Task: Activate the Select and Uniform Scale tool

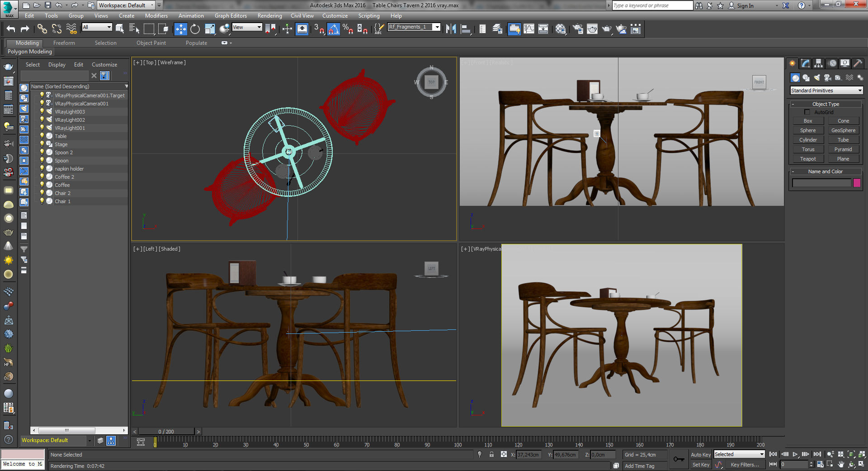Action: (210, 29)
